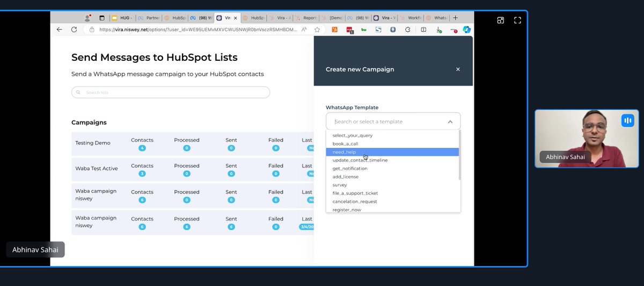This screenshot has width=644, height=286.
Task: Switch to the WhatsApp browser tab
Action: pyautogui.click(x=437, y=18)
